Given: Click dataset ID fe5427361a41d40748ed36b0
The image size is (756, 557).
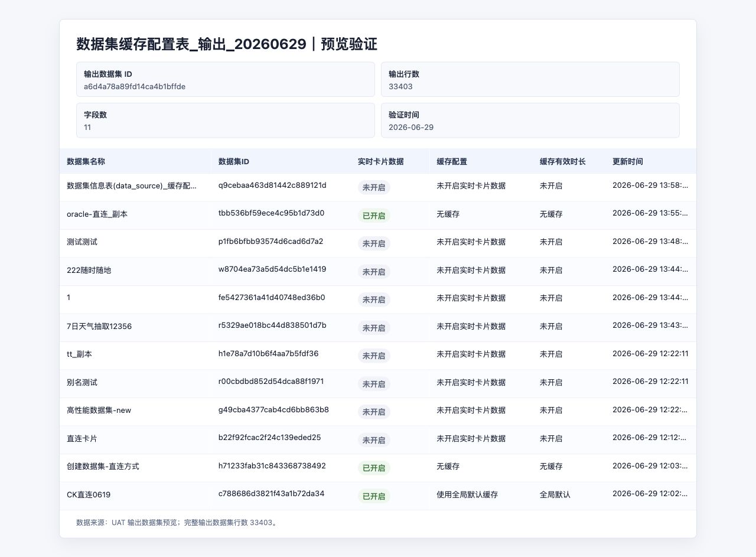Looking at the screenshot, I should click(x=272, y=298).
